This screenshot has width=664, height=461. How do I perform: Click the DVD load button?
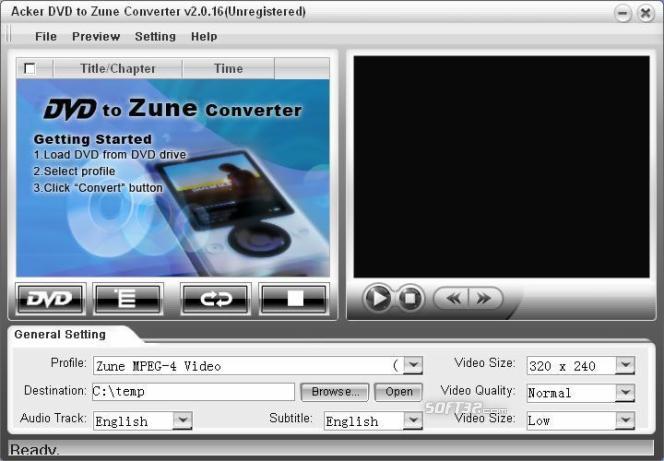pos(51,299)
